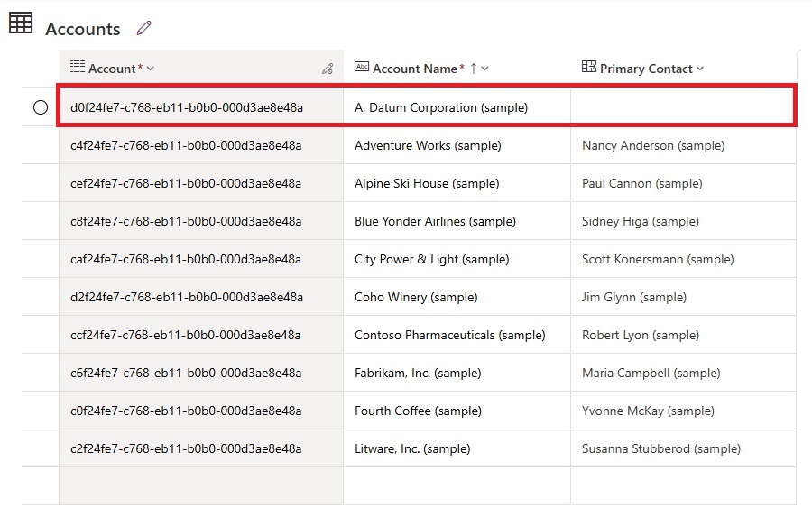The image size is (812, 517).
Task: Click the Yvonne McKay (sample) contact cell
Action: pos(683,410)
